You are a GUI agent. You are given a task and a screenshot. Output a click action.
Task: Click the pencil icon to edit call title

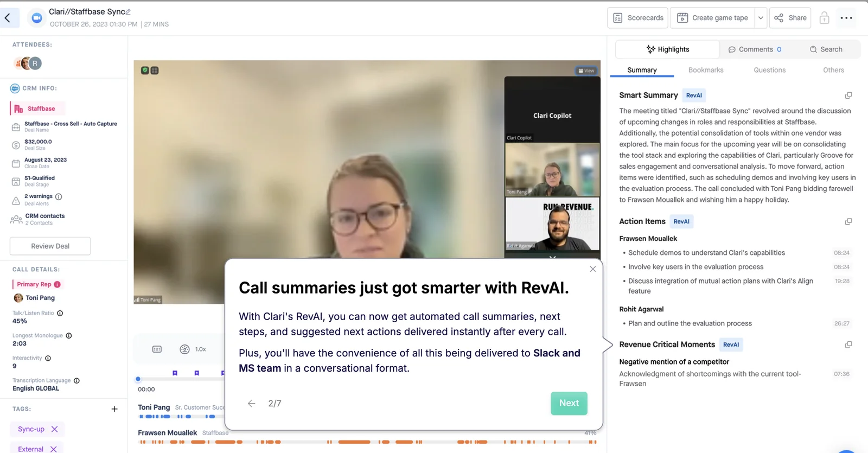[x=129, y=11]
